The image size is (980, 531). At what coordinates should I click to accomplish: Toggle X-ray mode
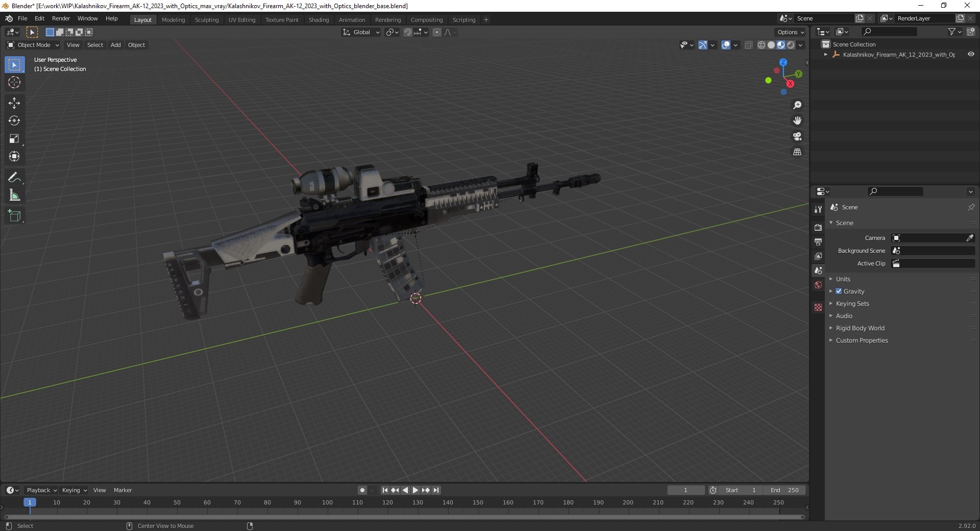pos(748,45)
